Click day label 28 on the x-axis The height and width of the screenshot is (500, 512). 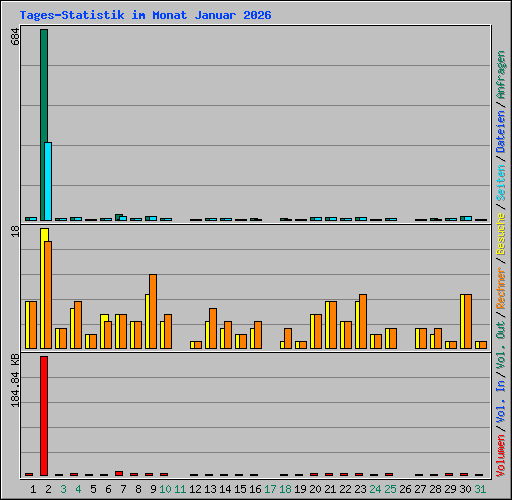(x=435, y=489)
